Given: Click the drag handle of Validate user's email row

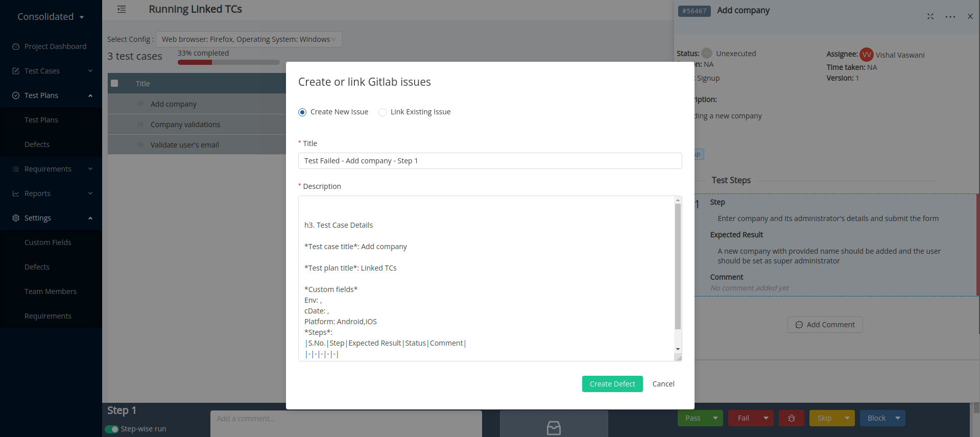Looking at the screenshot, I should (x=140, y=145).
